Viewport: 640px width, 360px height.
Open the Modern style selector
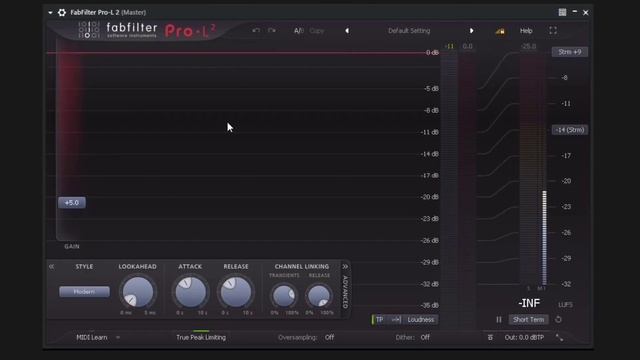[x=84, y=291]
